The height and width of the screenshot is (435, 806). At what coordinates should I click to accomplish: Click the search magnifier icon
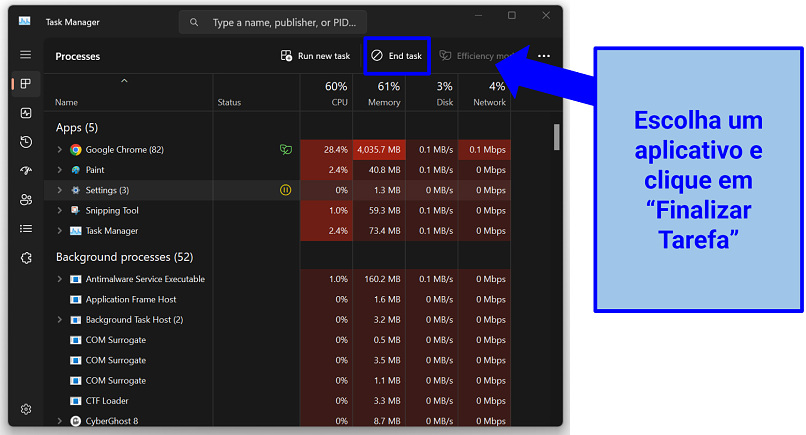(x=194, y=22)
